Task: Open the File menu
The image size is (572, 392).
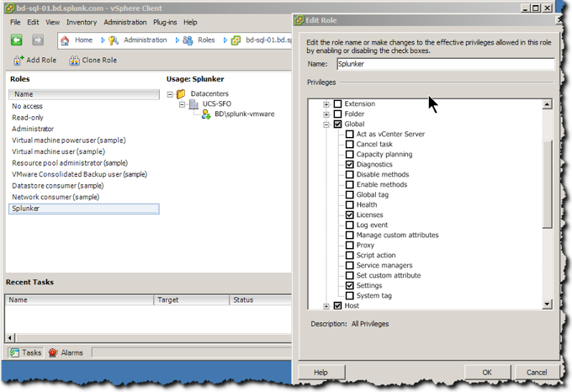Action: pos(15,22)
